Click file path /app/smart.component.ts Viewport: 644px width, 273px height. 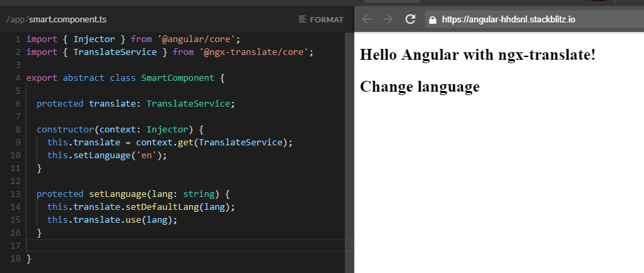pyautogui.click(x=56, y=19)
